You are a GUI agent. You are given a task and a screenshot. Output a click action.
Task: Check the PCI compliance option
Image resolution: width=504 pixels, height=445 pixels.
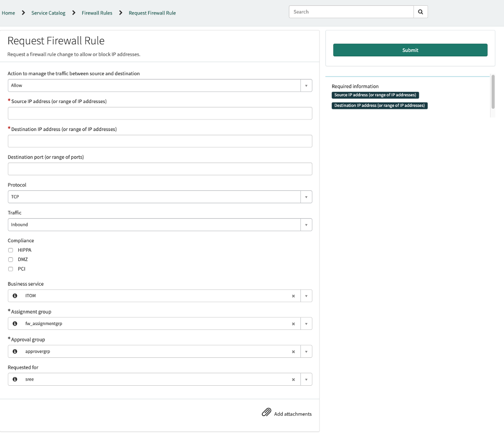pos(11,269)
